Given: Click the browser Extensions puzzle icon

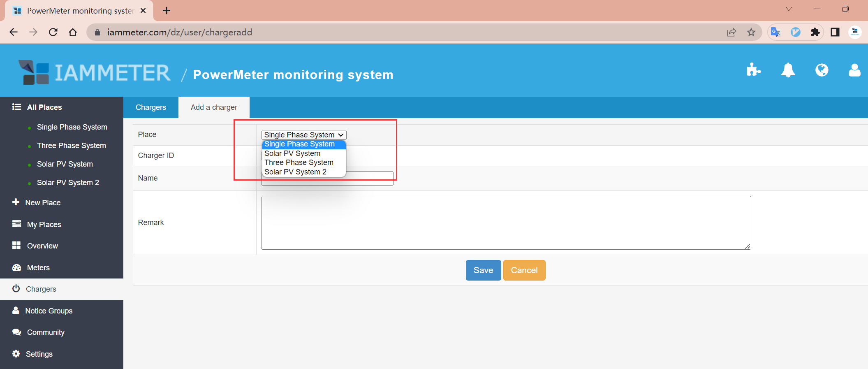Looking at the screenshot, I should point(815,32).
